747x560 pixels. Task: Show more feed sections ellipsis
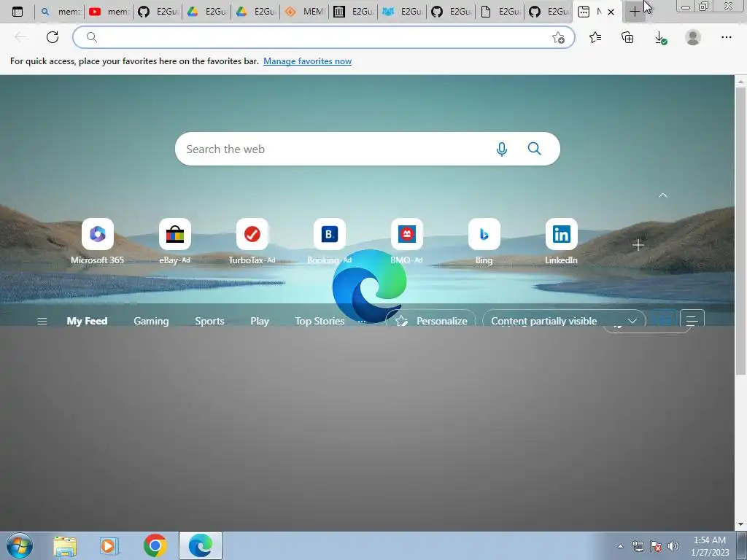[x=362, y=322]
